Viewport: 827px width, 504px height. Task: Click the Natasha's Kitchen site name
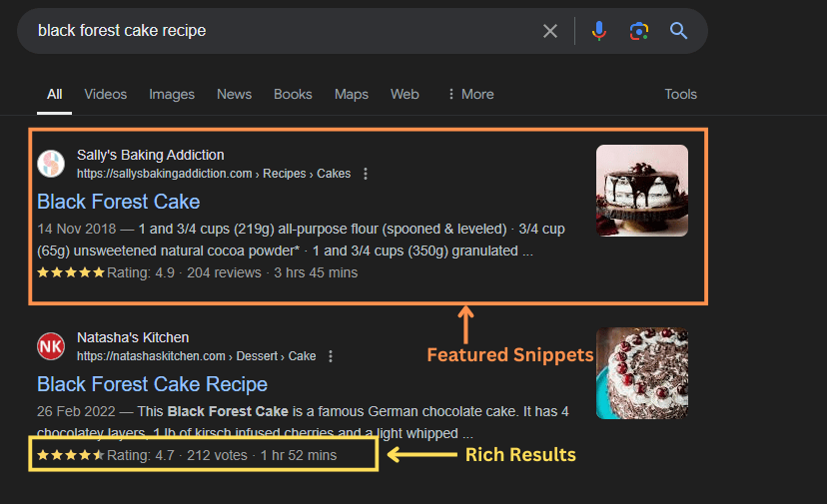(133, 337)
